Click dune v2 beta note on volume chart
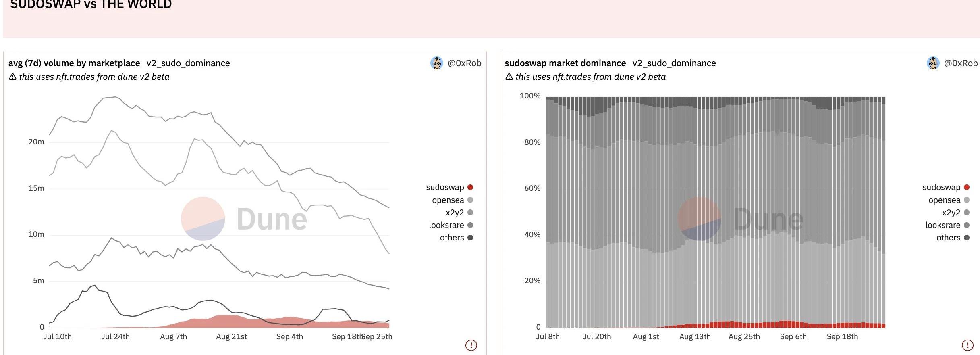 89,77
